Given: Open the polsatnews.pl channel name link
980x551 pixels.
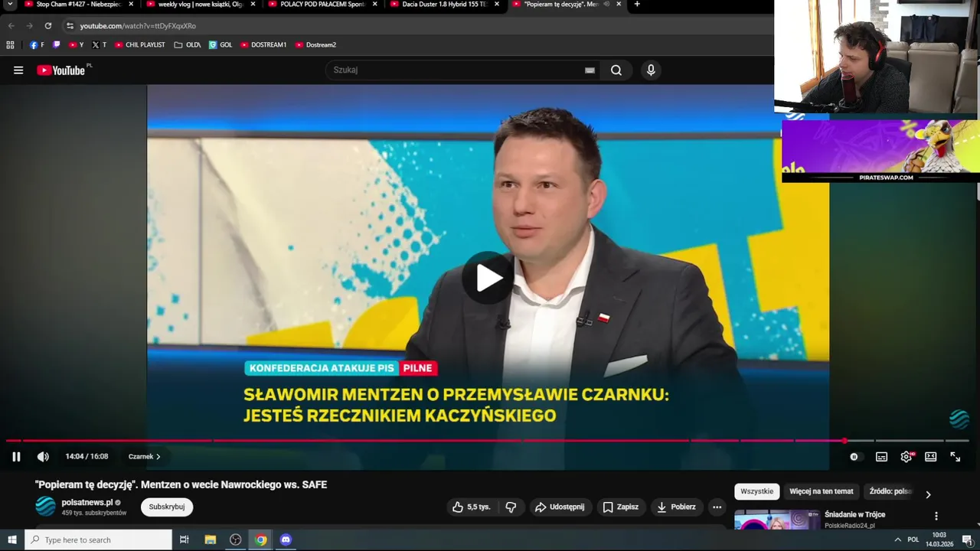Looking at the screenshot, I should pyautogui.click(x=87, y=503).
